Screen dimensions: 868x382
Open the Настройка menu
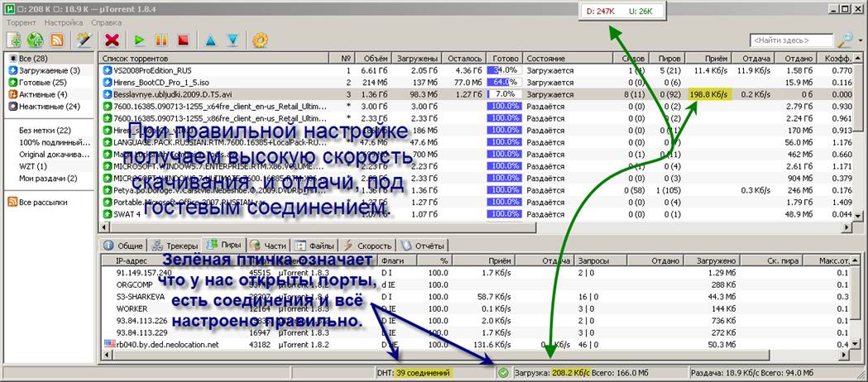(63, 22)
